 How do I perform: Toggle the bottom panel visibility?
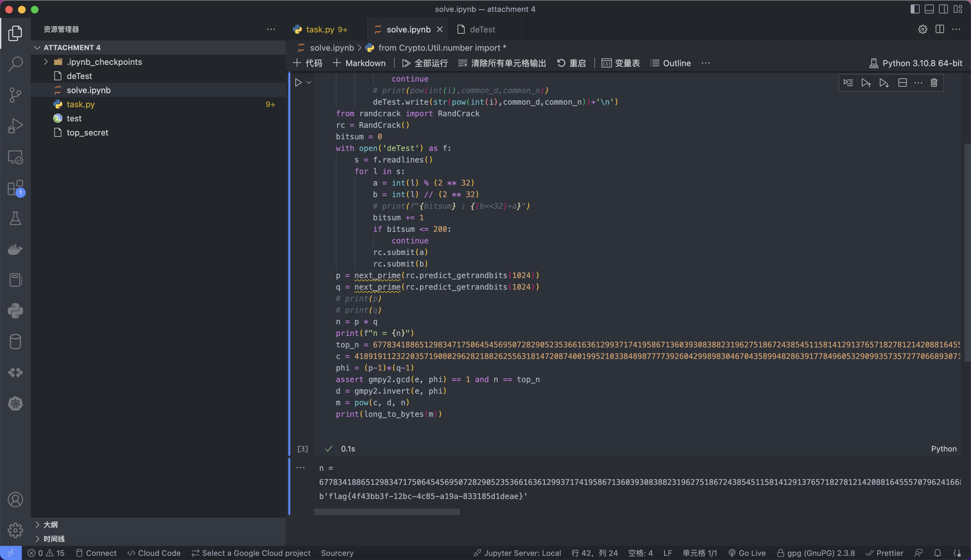click(929, 9)
